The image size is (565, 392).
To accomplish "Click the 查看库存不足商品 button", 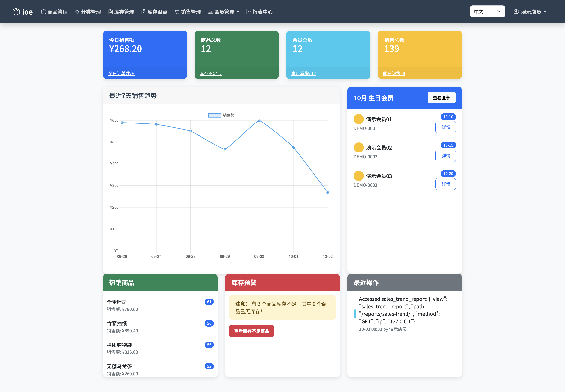I will point(252,331).
